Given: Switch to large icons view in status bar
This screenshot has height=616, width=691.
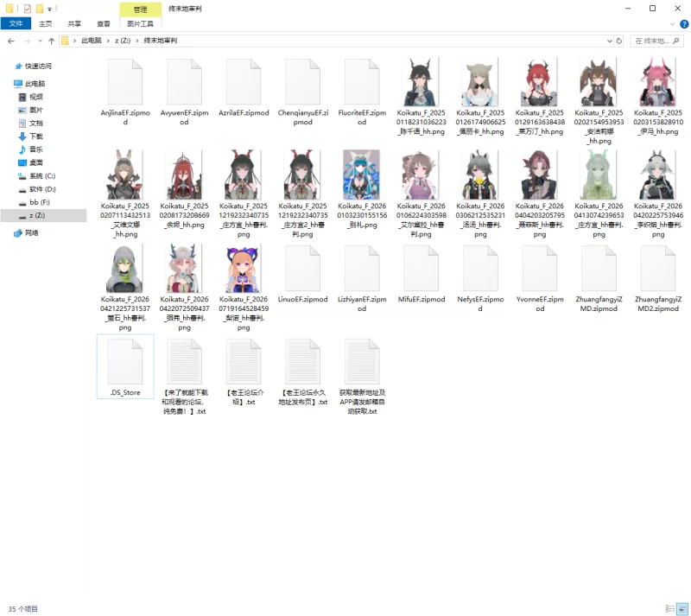Looking at the screenshot, I should point(682,609).
